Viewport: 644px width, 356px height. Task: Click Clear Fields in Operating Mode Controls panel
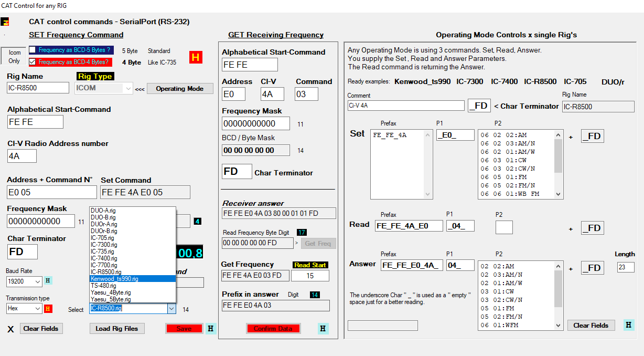tap(591, 326)
